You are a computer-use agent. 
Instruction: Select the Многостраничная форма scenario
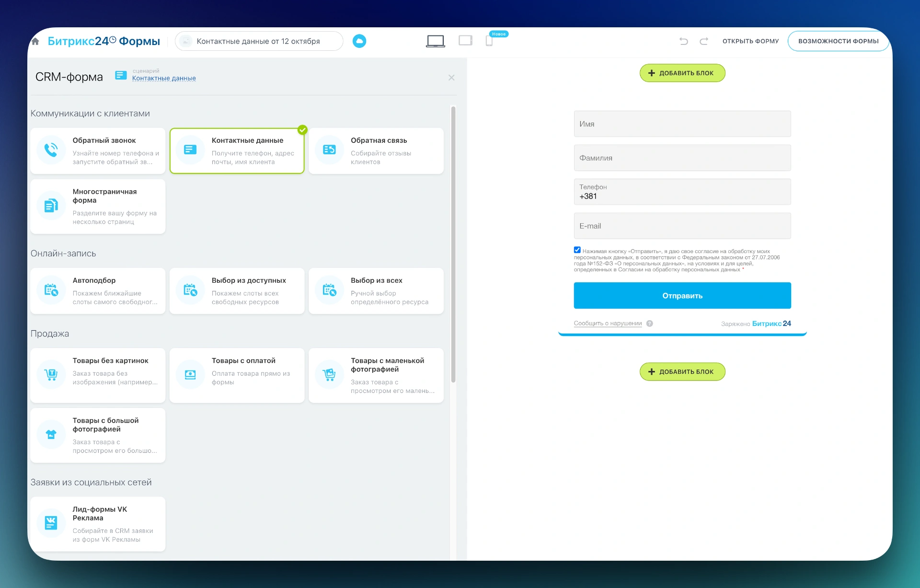pyautogui.click(x=98, y=206)
